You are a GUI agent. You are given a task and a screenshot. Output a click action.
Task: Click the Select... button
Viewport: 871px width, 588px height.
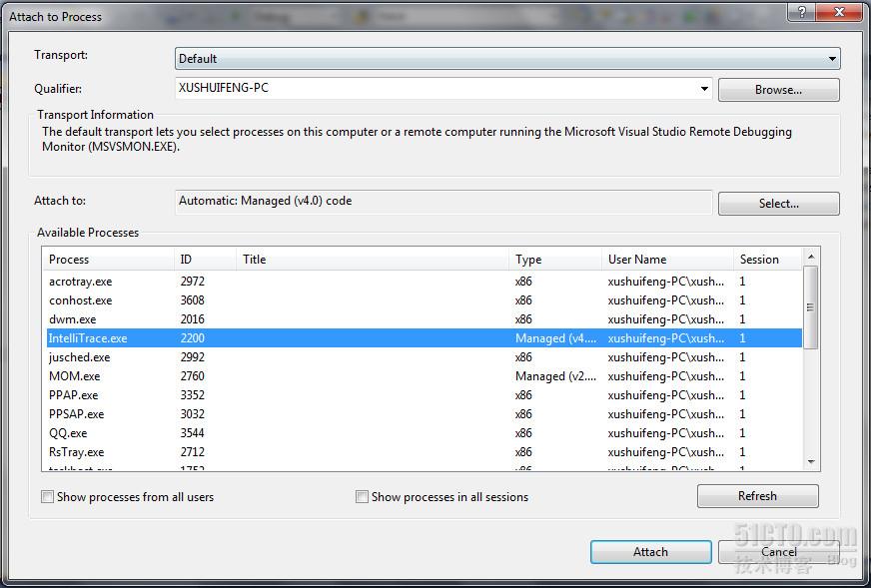tap(778, 204)
